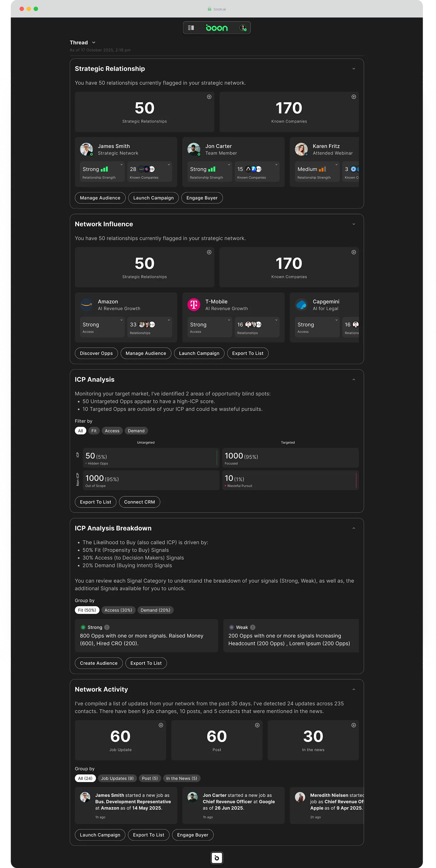Click Export To List in ICP Analysis Breakdown
The width and height of the screenshot is (436, 868).
pos(146,663)
